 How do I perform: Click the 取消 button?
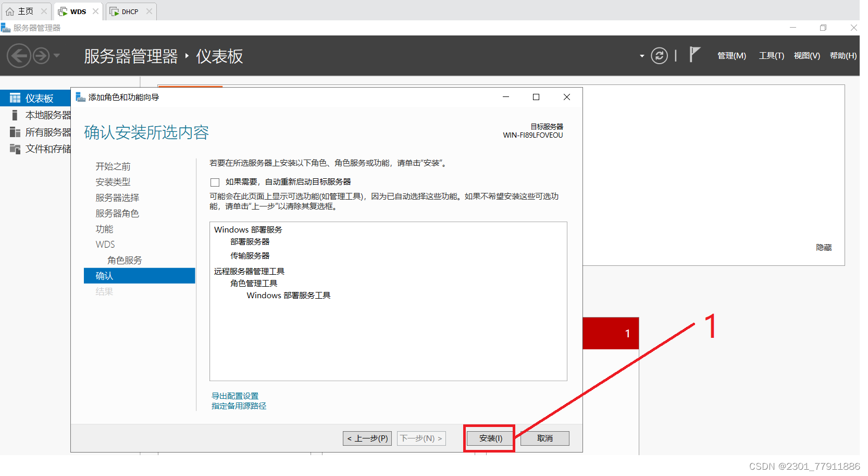tap(545, 438)
